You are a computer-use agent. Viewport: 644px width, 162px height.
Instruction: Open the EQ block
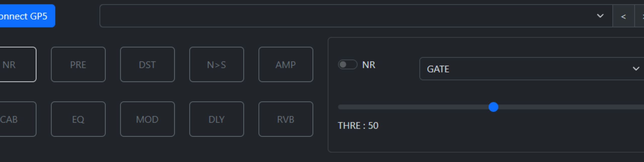78,119
